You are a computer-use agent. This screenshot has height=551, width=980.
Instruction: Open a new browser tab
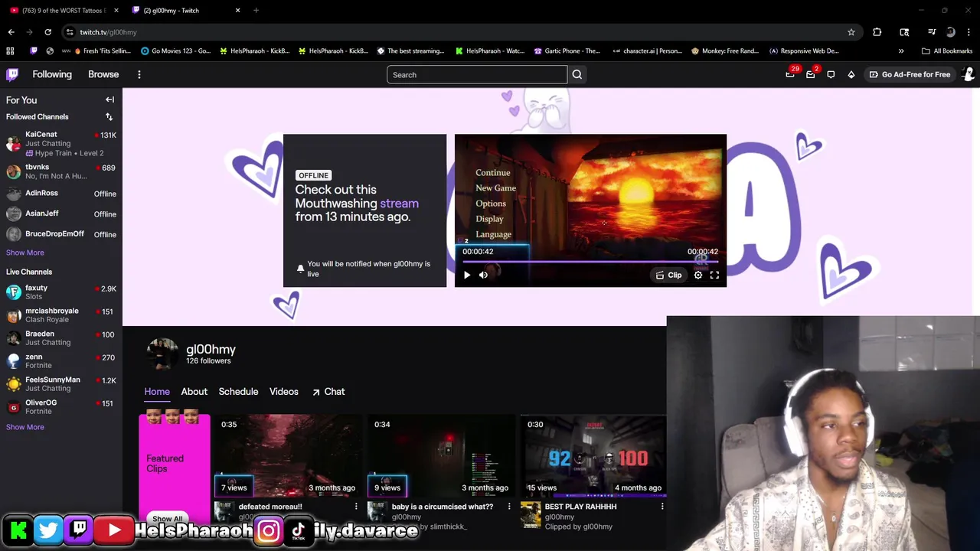(256, 11)
